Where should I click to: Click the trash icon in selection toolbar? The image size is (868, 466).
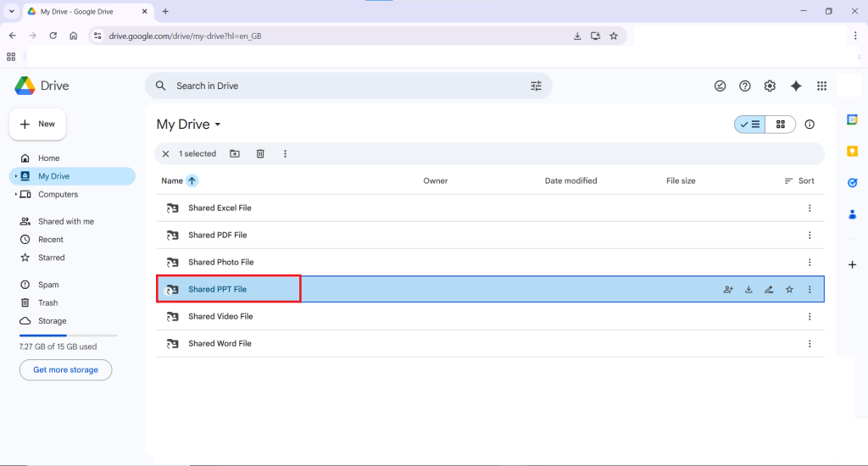260,154
